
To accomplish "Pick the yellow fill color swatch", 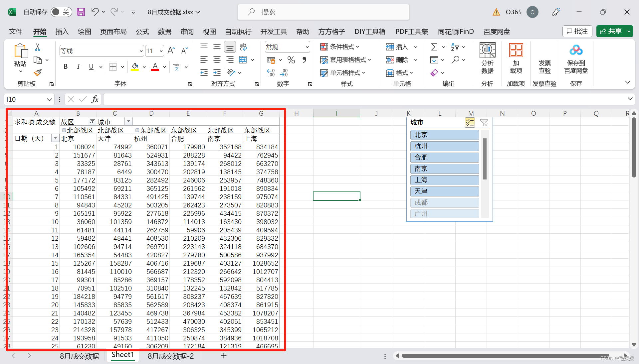I will click(x=135, y=66).
